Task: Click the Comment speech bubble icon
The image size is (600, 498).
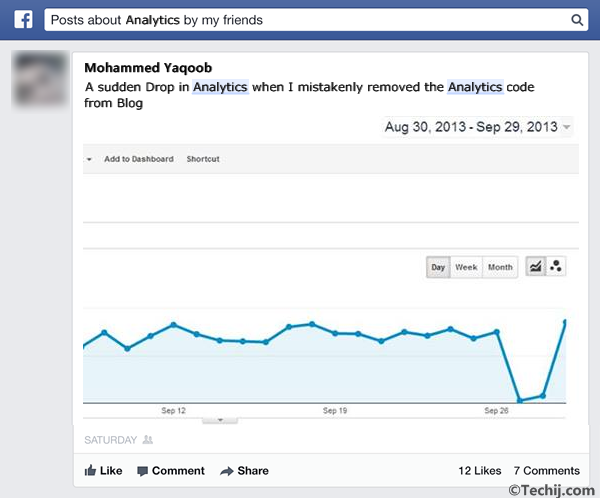Action: 143,470
